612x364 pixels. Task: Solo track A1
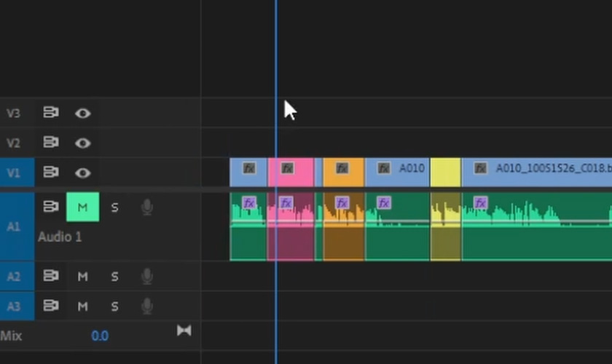(115, 207)
